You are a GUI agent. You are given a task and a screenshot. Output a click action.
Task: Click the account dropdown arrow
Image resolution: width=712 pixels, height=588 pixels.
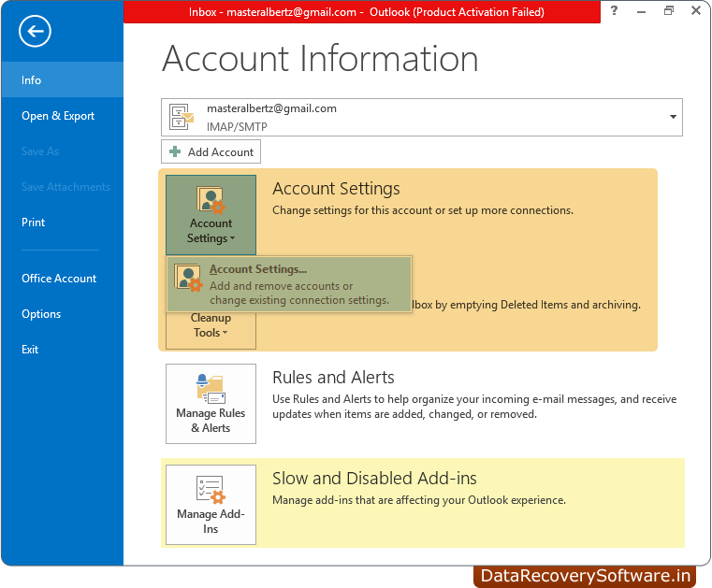coord(673,117)
